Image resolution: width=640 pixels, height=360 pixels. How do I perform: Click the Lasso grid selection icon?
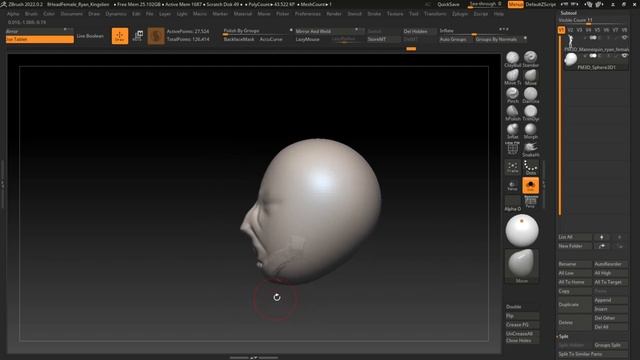coord(513,149)
